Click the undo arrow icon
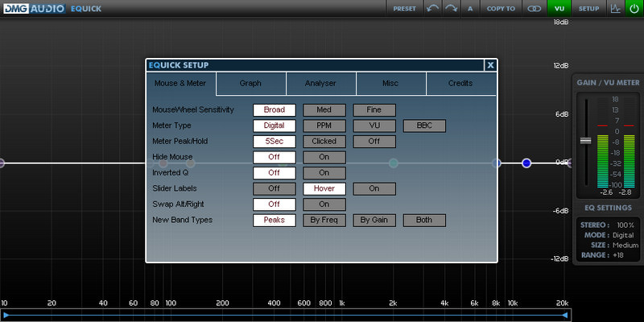 coord(432,8)
